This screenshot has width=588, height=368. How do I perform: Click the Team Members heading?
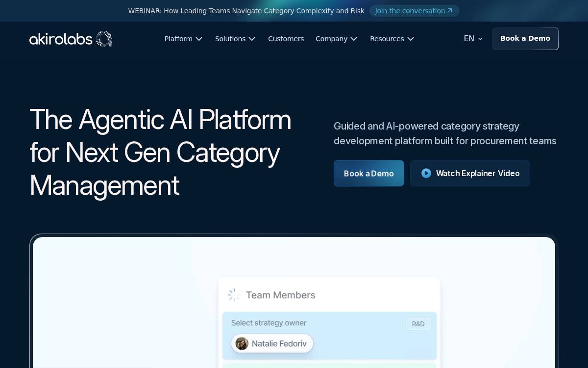pyautogui.click(x=280, y=295)
